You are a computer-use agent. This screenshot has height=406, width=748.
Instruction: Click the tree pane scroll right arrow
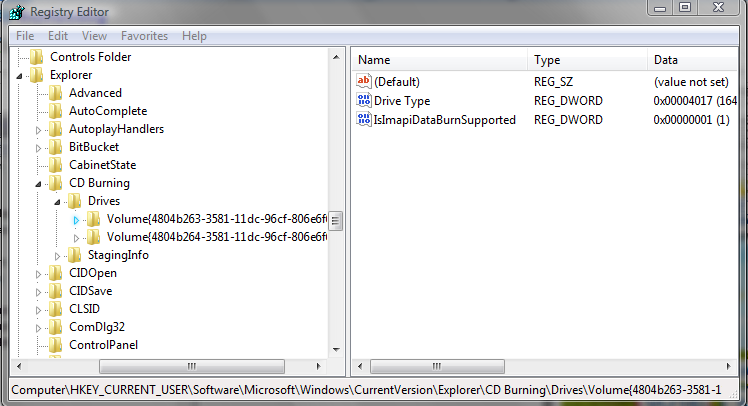(x=318, y=366)
